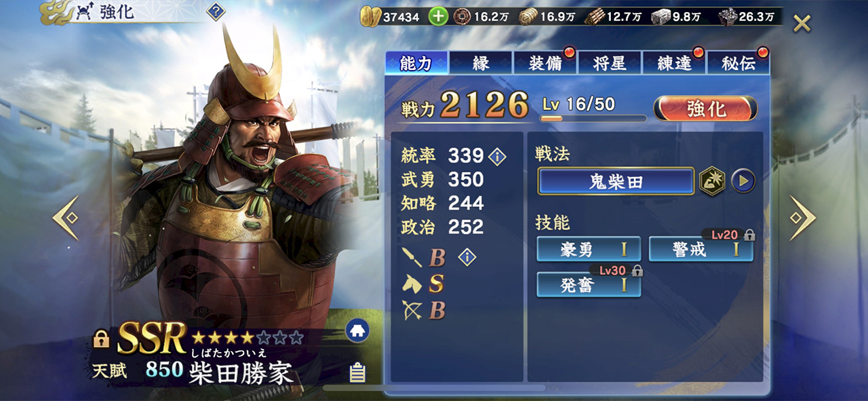Screen dimensions: 868x401
Task: Switch to the 秘伝 tab
Action: point(738,63)
